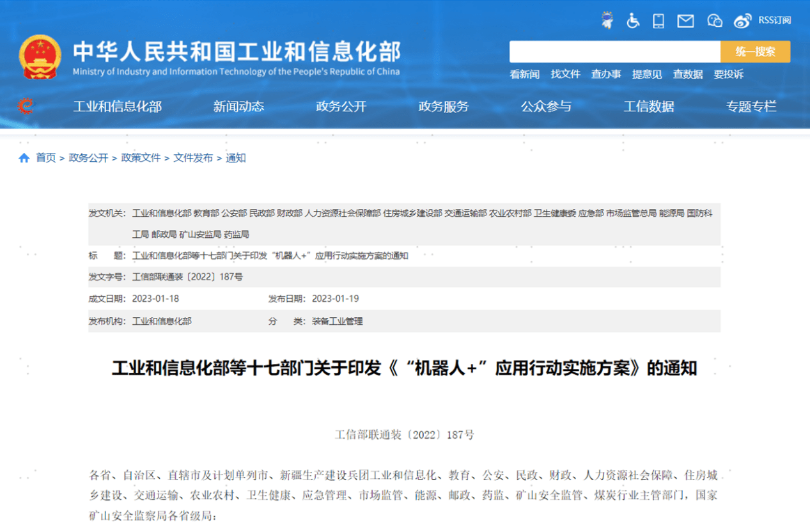Open the Weibo icon in header

click(742, 20)
